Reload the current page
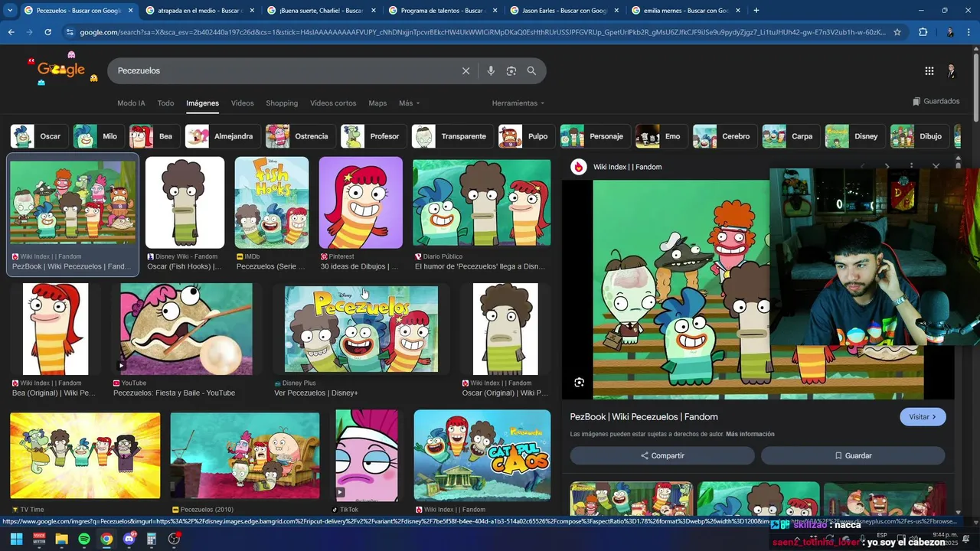Viewport: 980px width, 551px height. 47,32
